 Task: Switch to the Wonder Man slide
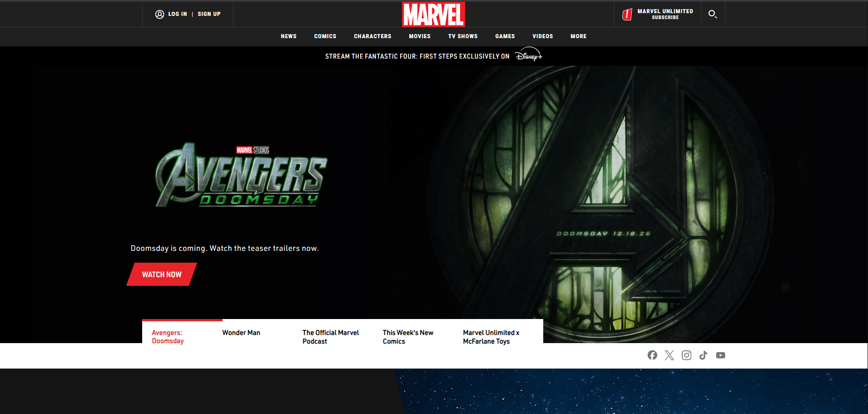[x=241, y=333]
